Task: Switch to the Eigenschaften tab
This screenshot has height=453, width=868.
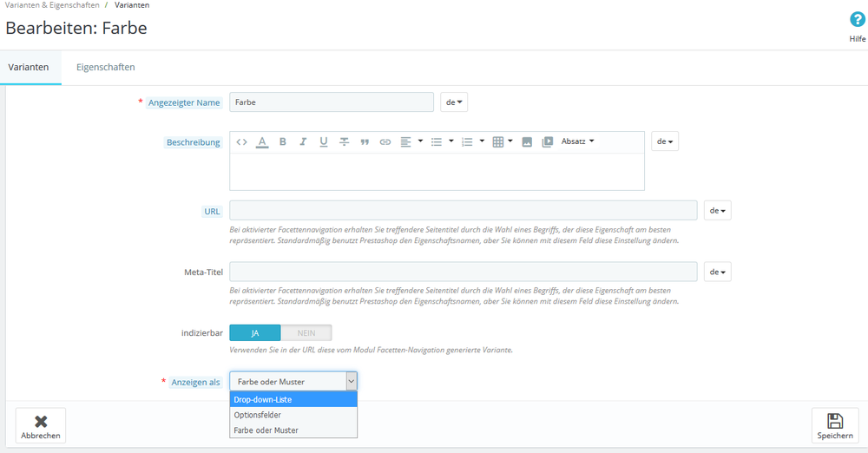Action: coord(106,67)
